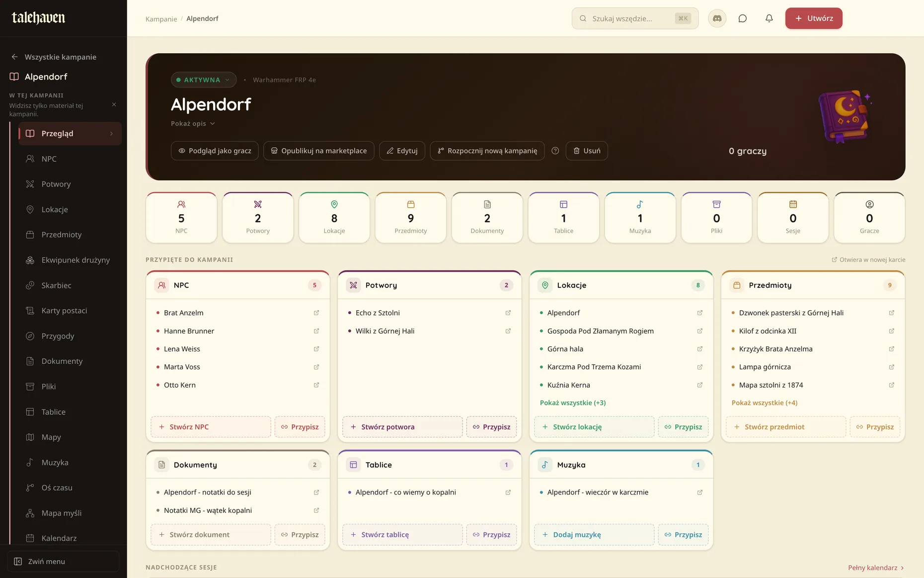Toggle Podgląd jako gracz view
Screen dimensions: 924x578
pos(215,151)
